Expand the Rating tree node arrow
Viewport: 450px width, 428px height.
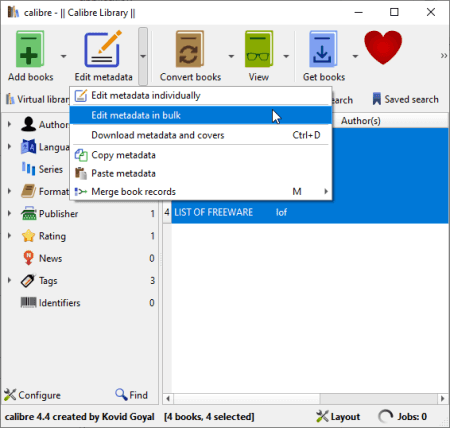[x=9, y=236]
